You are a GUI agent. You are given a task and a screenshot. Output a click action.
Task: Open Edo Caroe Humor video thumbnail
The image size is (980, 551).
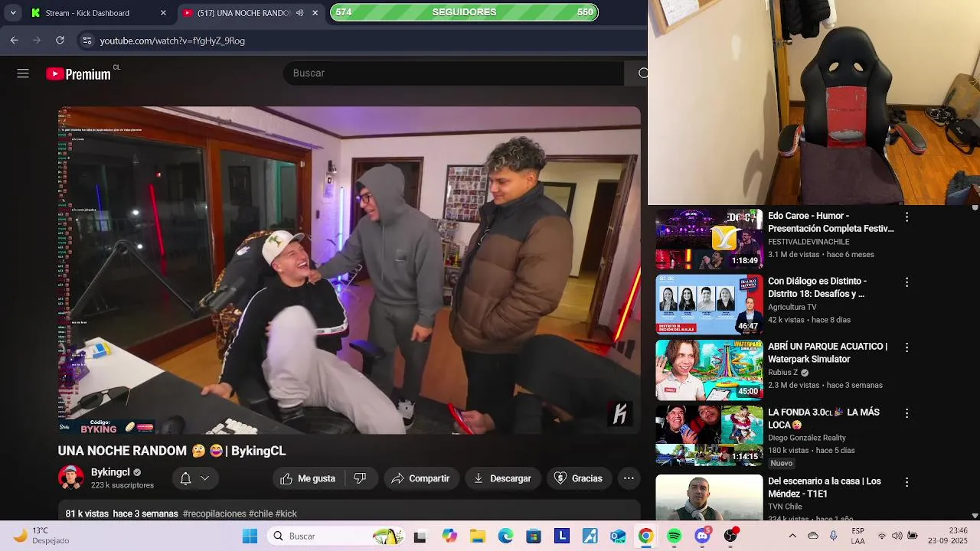point(709,240)
